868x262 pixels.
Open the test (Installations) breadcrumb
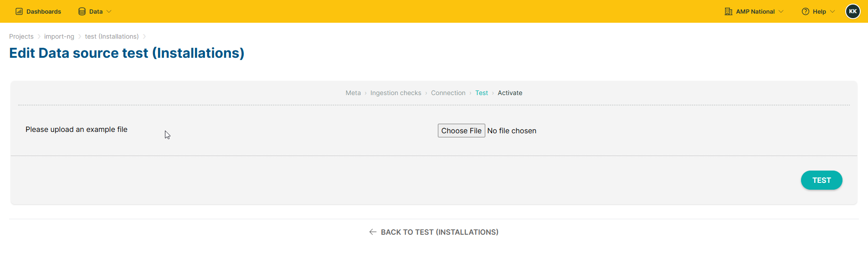click(112, 36)
